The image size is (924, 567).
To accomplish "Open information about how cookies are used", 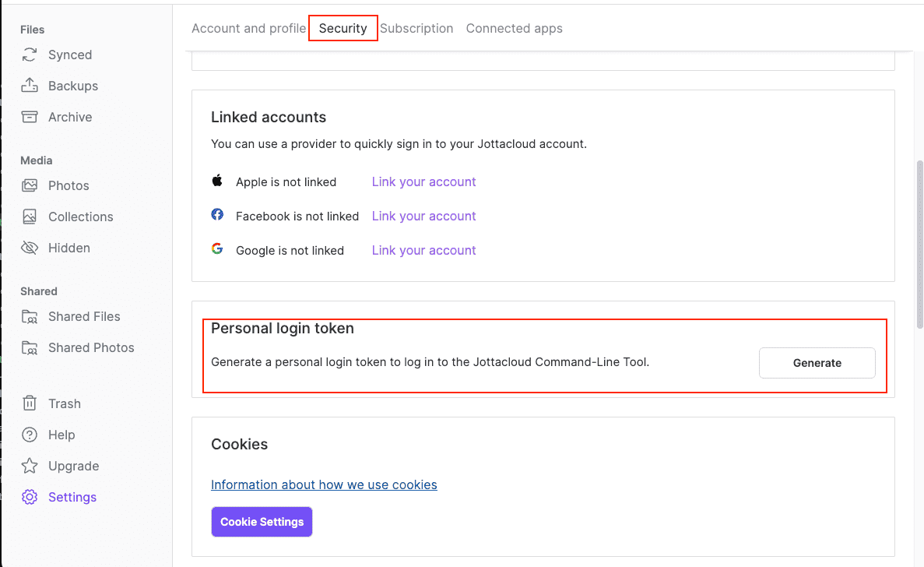I will [324, 484].
